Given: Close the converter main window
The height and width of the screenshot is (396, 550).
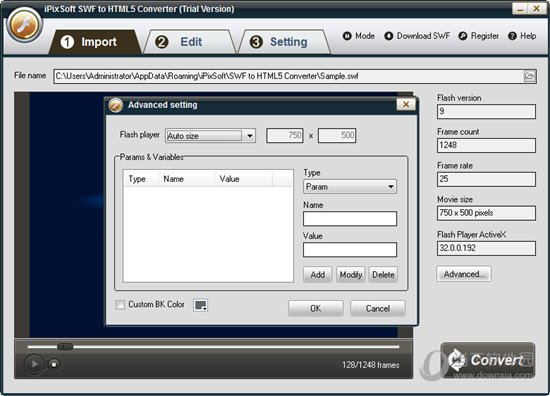Looking at the screenshot, I should (536, 9).
